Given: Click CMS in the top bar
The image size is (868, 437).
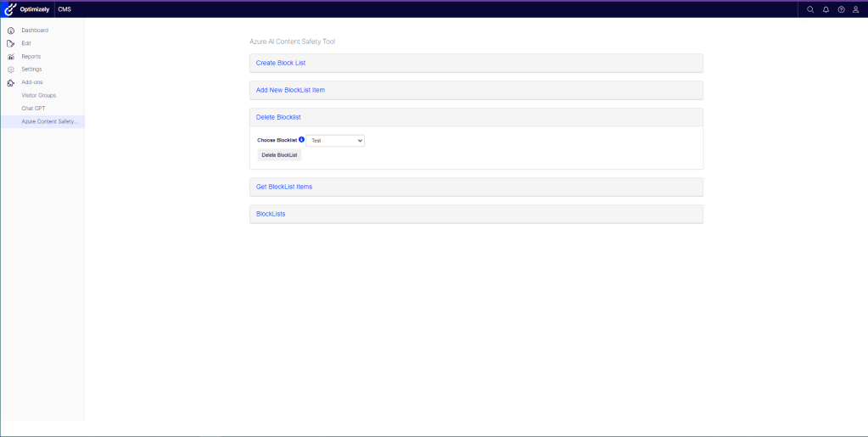Looking at the screenshot, I should pyautogui.click(x=64, y=9).
